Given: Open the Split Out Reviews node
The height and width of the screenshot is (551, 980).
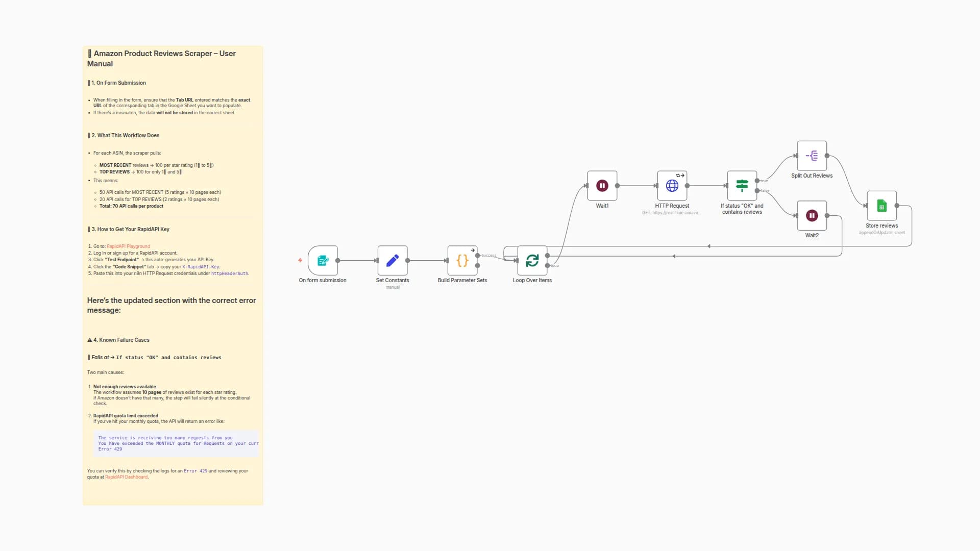Looking at the screenshot, I should point(811,156).
